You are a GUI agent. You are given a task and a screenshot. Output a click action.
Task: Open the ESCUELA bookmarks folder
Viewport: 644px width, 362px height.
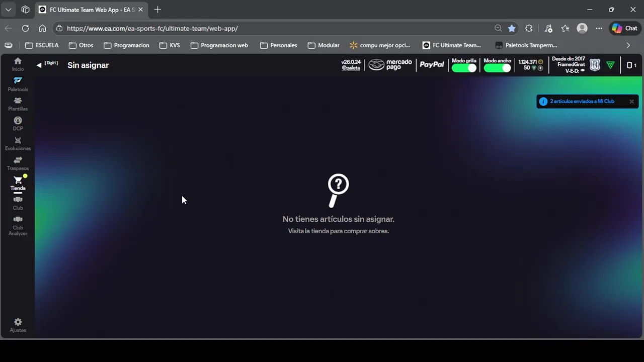click(42, 45)
